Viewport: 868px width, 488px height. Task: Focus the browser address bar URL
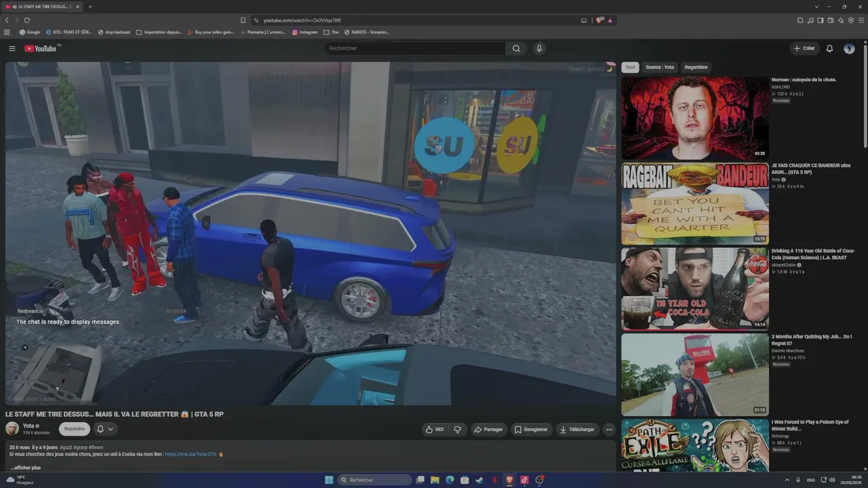(x=302, y=20)
